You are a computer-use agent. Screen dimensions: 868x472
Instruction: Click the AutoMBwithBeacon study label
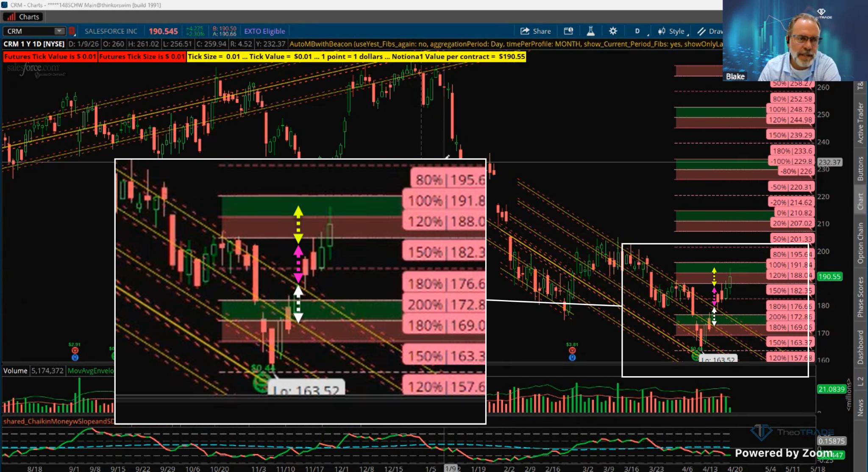point(506,44)
